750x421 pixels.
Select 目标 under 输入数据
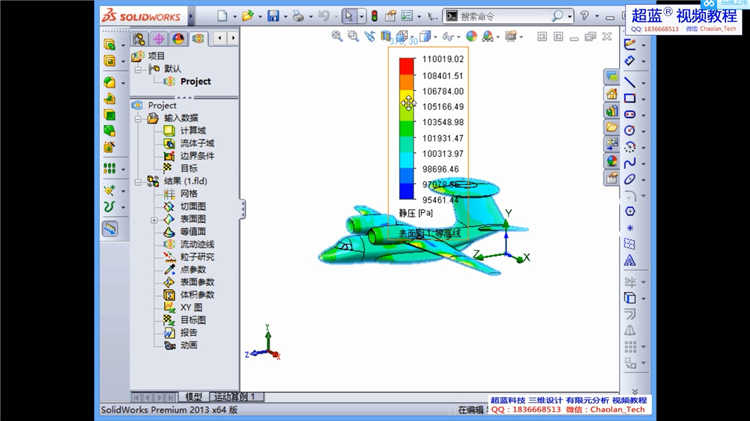(189, 168)
